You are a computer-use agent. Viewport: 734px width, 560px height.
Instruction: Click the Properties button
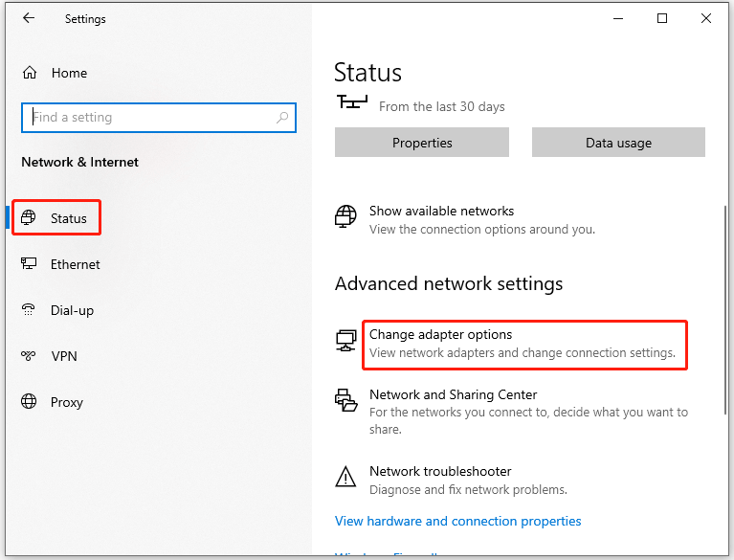[422, 143]
